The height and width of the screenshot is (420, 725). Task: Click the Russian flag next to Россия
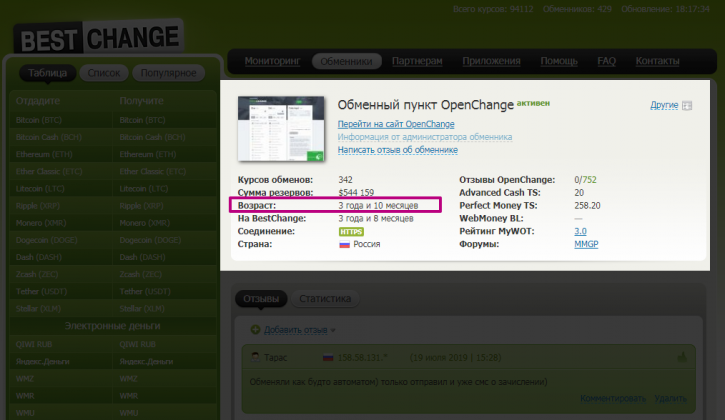(344, 244)
